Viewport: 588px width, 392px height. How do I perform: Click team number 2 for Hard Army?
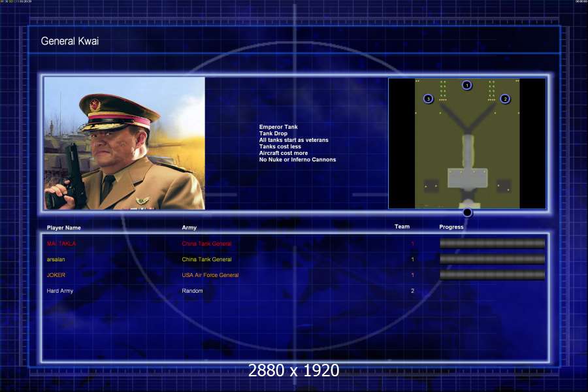[412, 291]
